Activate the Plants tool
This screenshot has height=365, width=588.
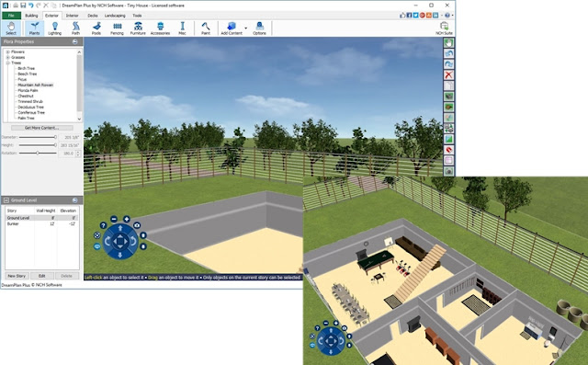click(34, 29)
